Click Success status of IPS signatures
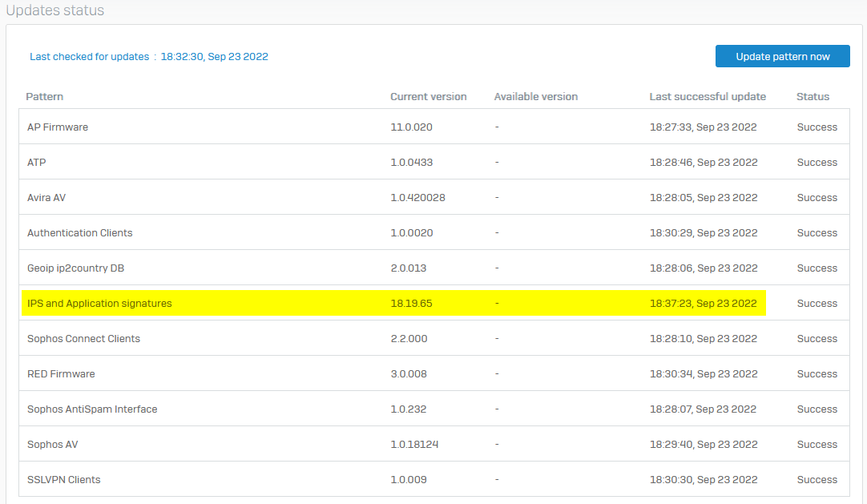 (x=817, y=304)
